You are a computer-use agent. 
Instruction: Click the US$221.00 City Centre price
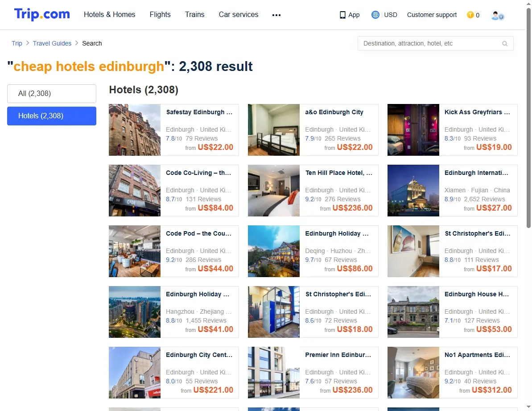click(213, 390)
